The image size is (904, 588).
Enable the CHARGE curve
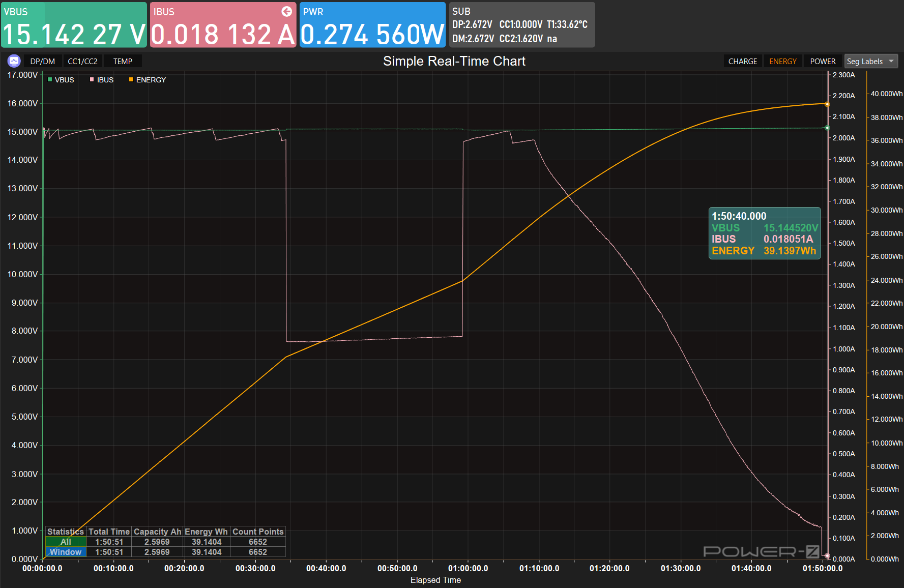(742, 61)
